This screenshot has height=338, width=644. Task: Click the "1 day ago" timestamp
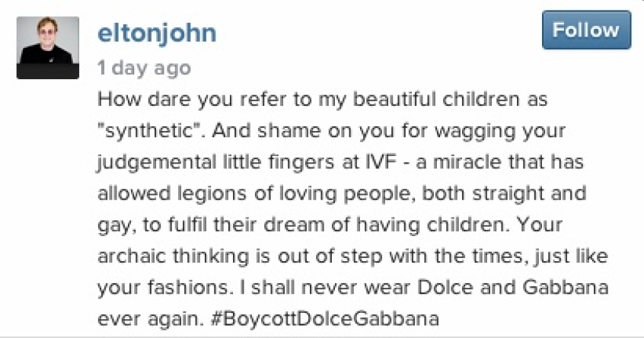144,69
